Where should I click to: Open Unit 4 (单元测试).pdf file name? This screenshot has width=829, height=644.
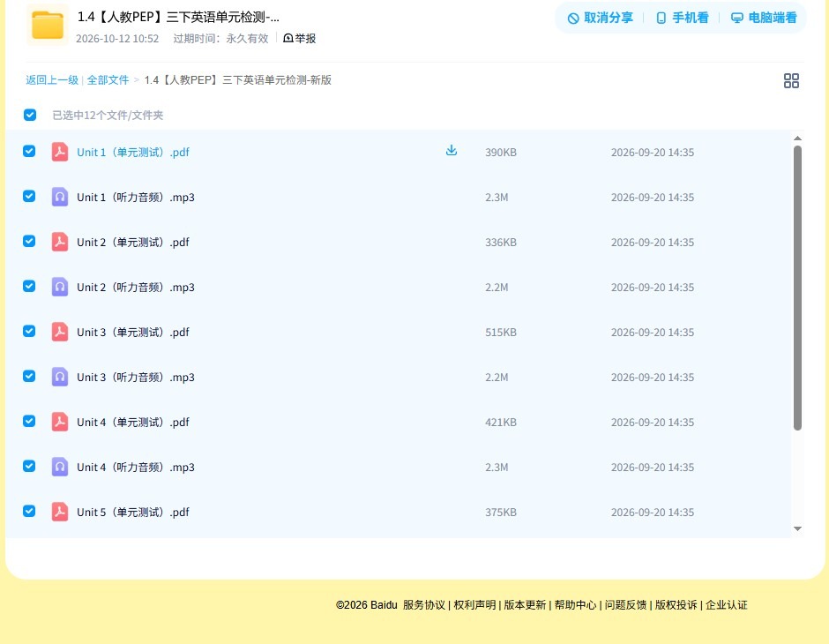132,422
